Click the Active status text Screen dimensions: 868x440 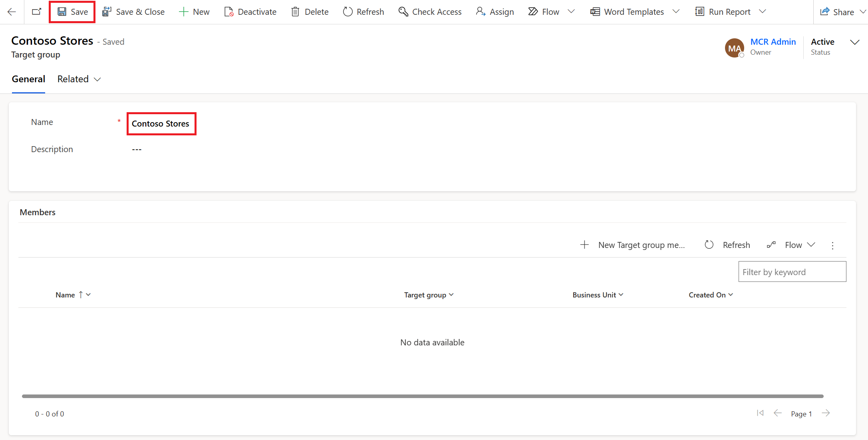click(822, 42)
